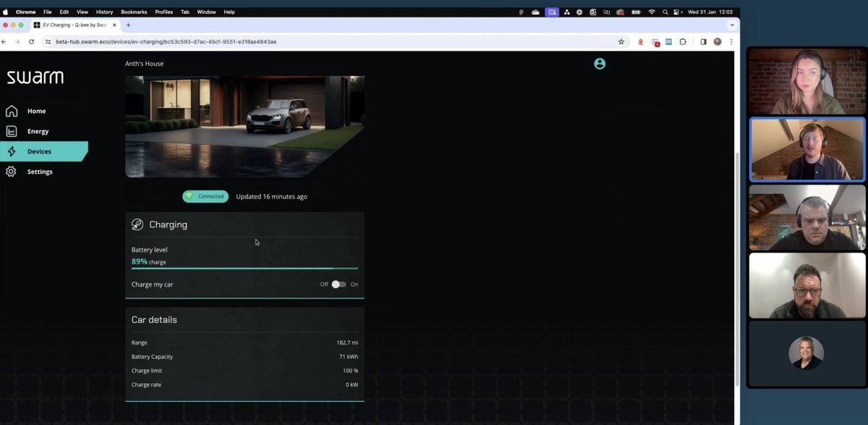Screen dimensions: 868x425
Task: Click the Connected status badge
Action: (x=205, y=196)
